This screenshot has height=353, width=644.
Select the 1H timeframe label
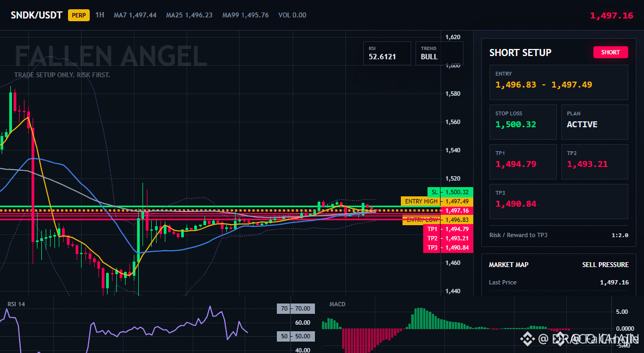pos(100,15)
